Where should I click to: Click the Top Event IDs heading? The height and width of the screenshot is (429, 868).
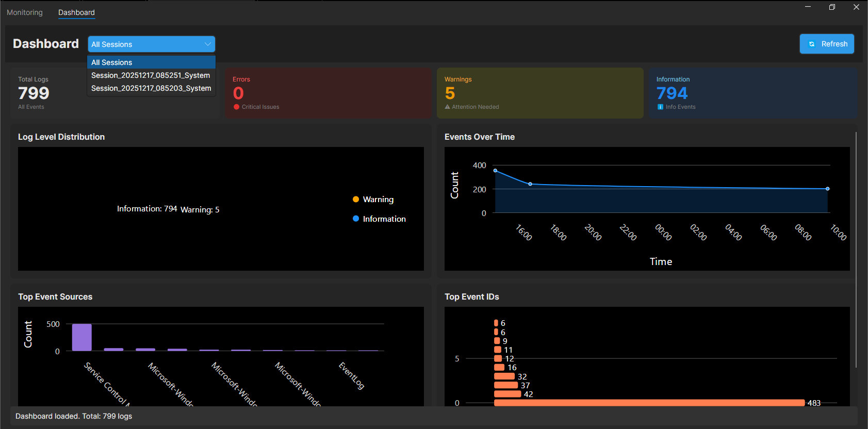pyautogui.click(x=472, y=296)
